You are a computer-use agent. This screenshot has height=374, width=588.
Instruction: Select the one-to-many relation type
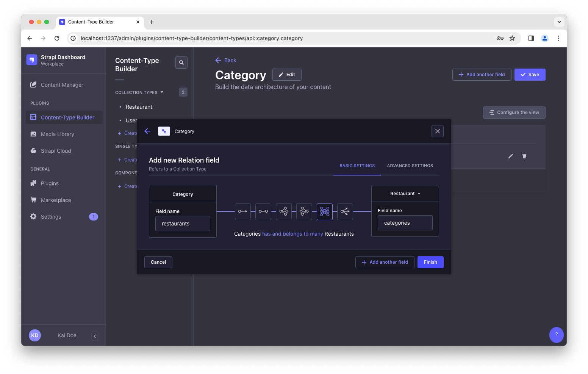(284, 212)
